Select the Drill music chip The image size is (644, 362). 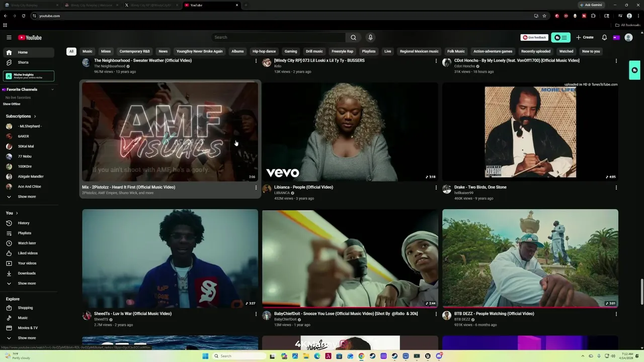click(314, 51)
